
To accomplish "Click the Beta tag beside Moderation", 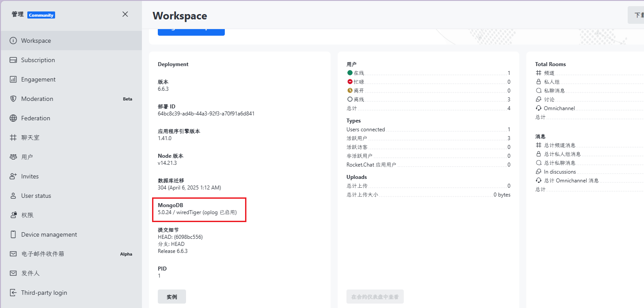I will pyautogui.click(x=127, y=99).
